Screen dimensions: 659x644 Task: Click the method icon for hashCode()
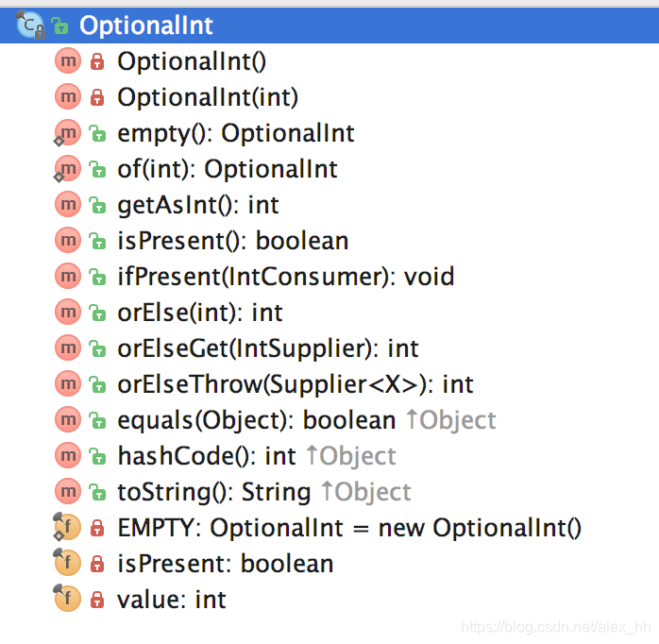click(x=68, y=456)
